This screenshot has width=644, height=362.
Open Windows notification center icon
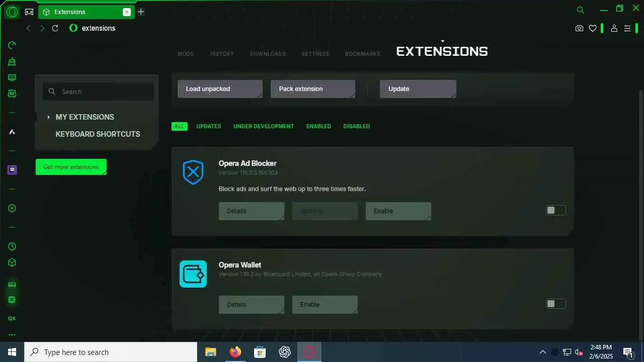point(628,352)
